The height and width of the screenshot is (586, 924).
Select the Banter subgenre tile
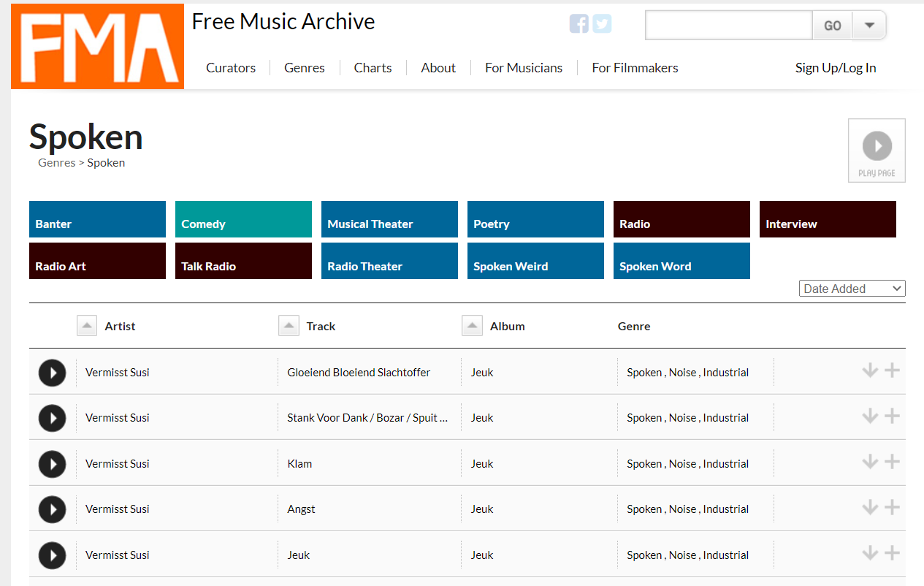pyautogui.click(x=97, y=219)
